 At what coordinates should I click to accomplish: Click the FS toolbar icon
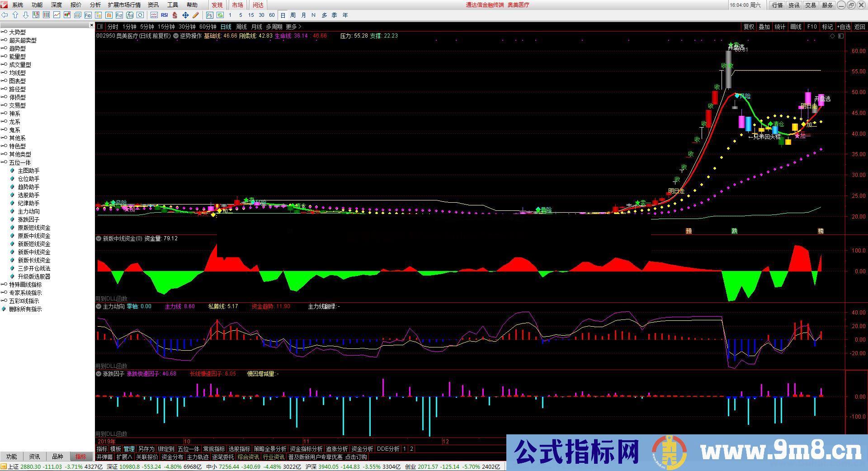click(x=210, y=15)
